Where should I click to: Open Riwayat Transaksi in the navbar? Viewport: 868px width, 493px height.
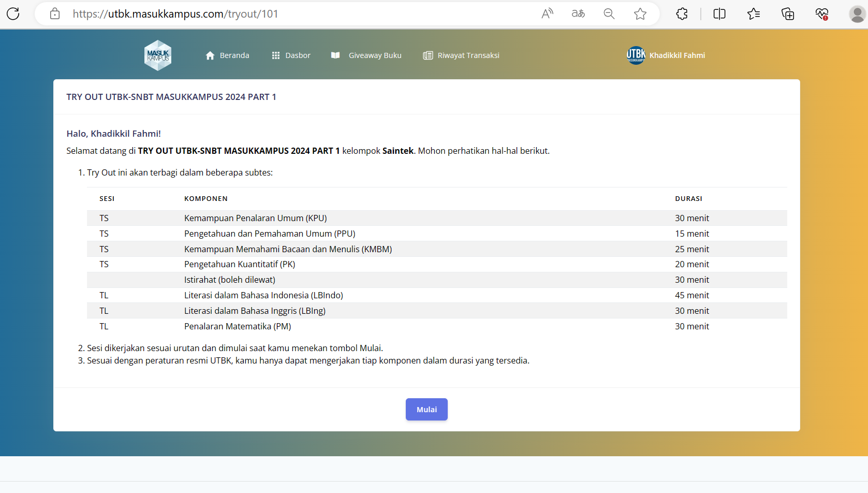[x=461, y=55]
